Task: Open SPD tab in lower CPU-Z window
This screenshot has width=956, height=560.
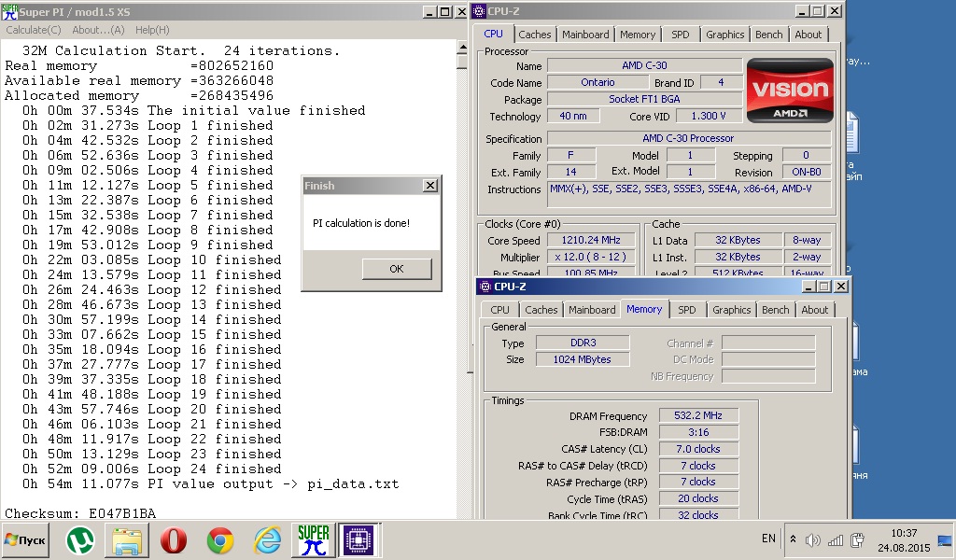Action: click(687, 310)
